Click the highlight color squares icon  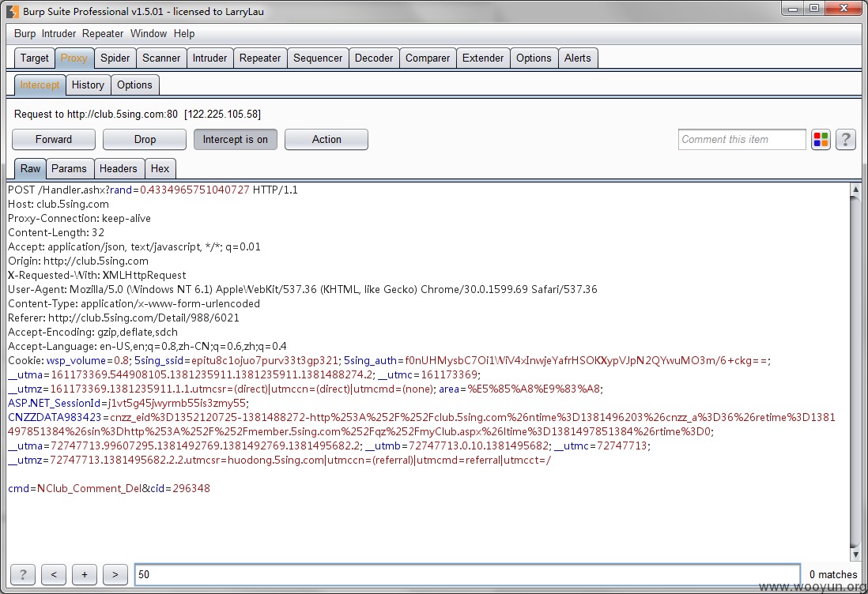821,139
